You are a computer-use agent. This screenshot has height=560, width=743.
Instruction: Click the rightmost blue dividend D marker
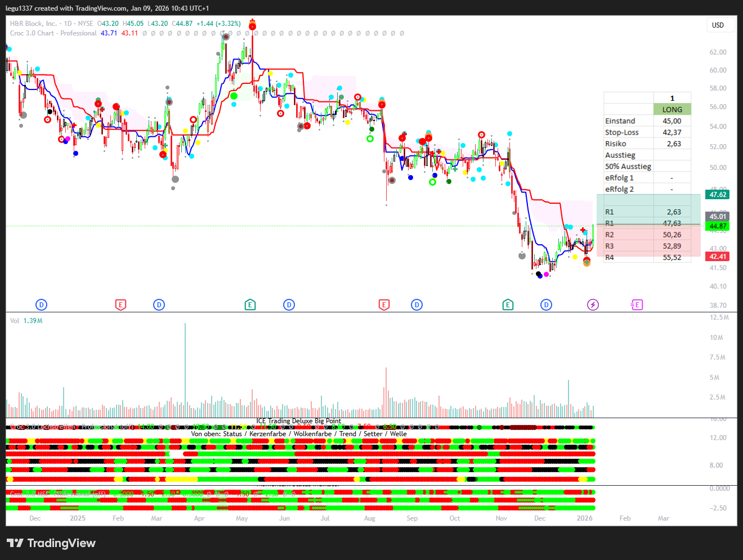pyautogui.click(x=546, y=304)
